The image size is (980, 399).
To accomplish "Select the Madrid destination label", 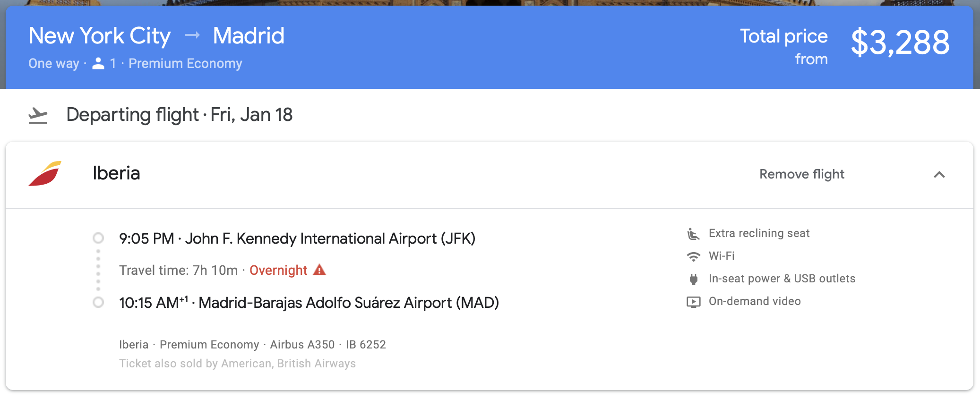I will tap(248, 35).
